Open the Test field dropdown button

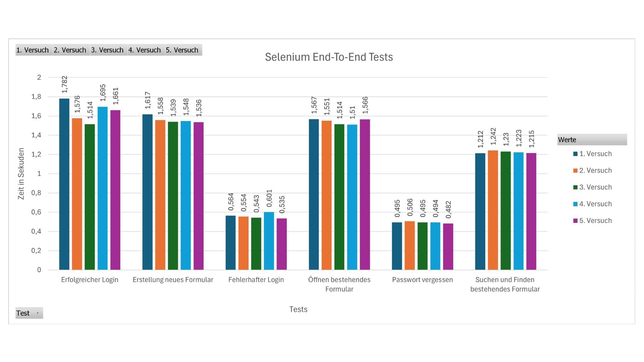(29, 313)
